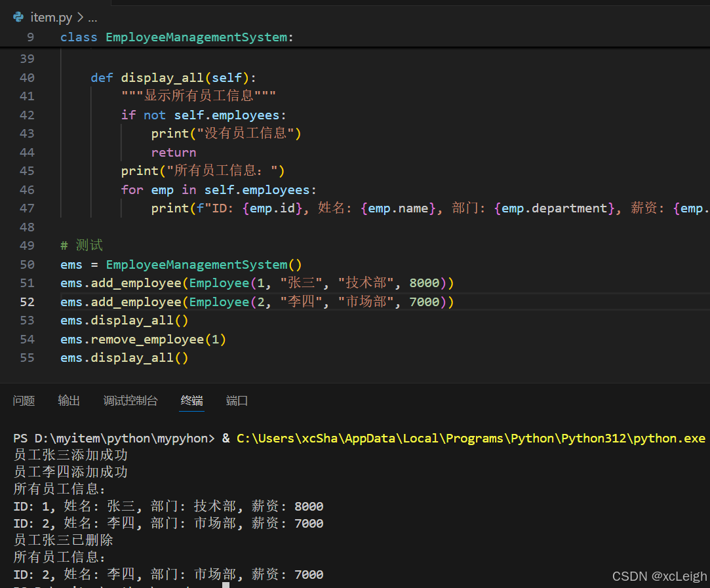Image resolution: width=710 pixels, height=588 pixels.
Task: Click terminal row ID: 1 张三 技术部
Action: (168, 506)
